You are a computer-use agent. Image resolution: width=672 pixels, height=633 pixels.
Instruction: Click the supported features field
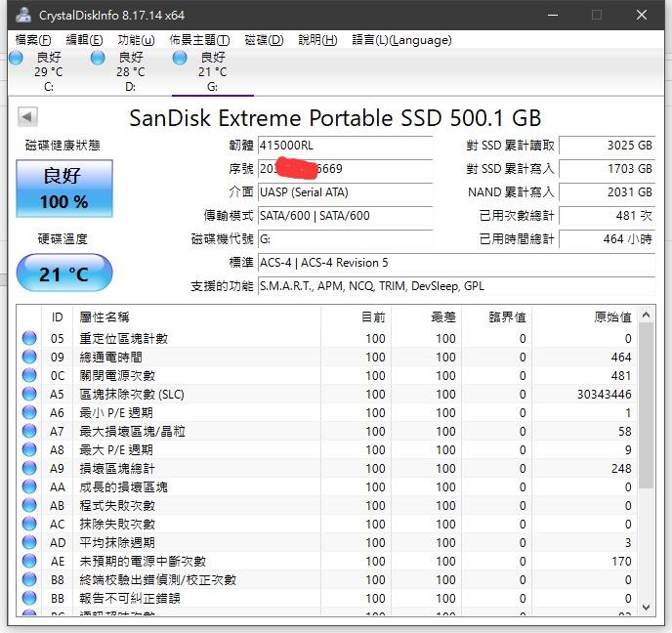point(457,286)
